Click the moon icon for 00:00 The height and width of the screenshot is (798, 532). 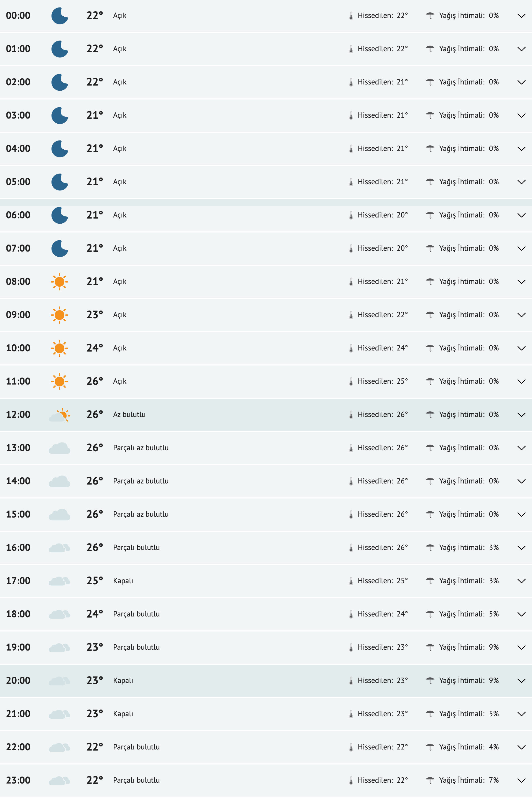tap(59, 16)
